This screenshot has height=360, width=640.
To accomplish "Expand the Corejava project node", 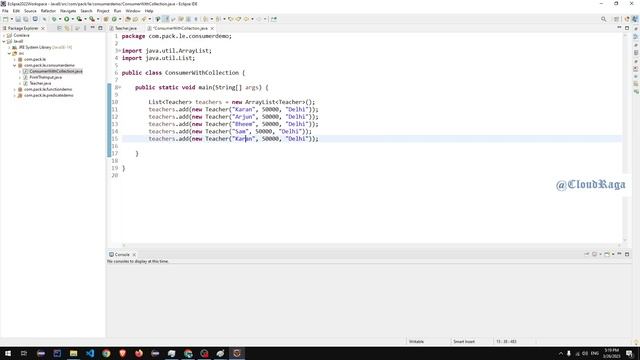I will click(4, 36).
